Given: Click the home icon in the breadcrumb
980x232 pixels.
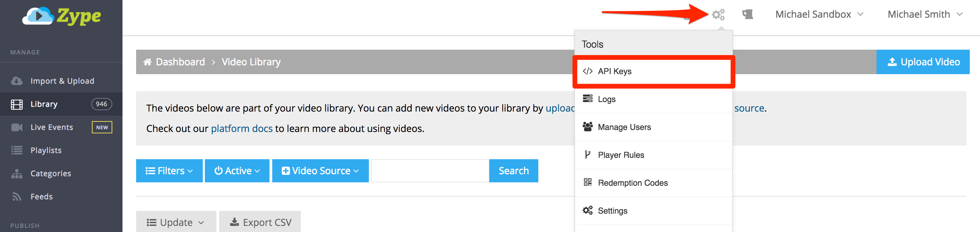Looking at the screenshot, I should tap(147, 62).
